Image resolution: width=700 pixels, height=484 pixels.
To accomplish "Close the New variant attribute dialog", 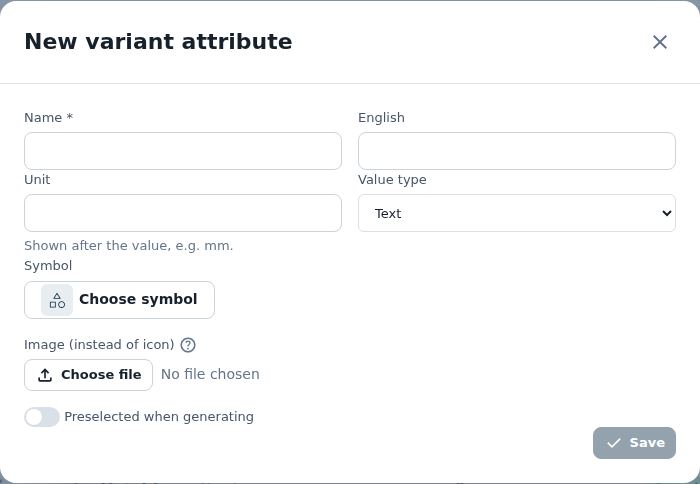I will click(659, 42).
